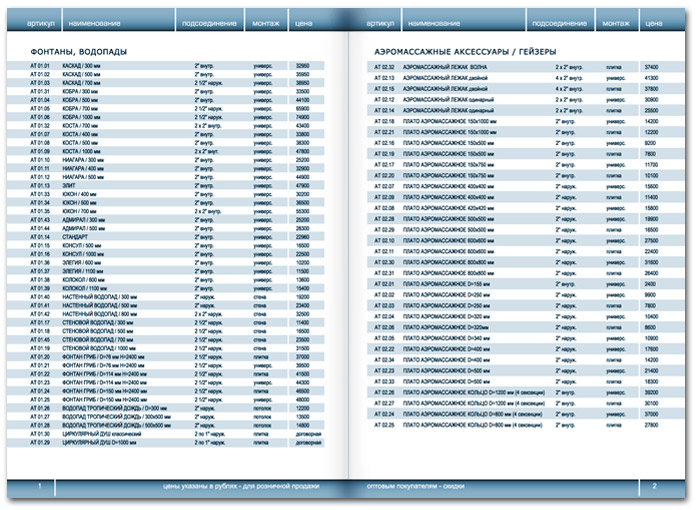Select article code 'AT 01.35'

pos(40,211)
